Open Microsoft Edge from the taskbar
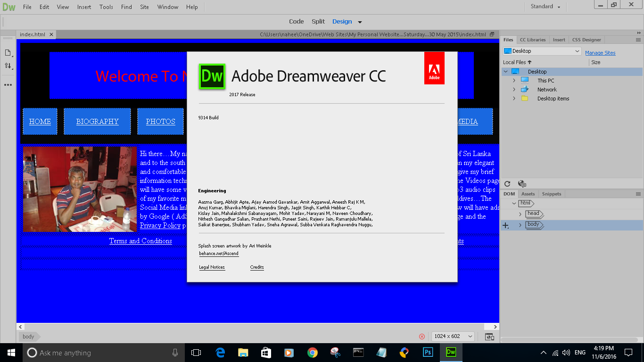Viewport: 644px width, 362px height. (x=220, y=353)
